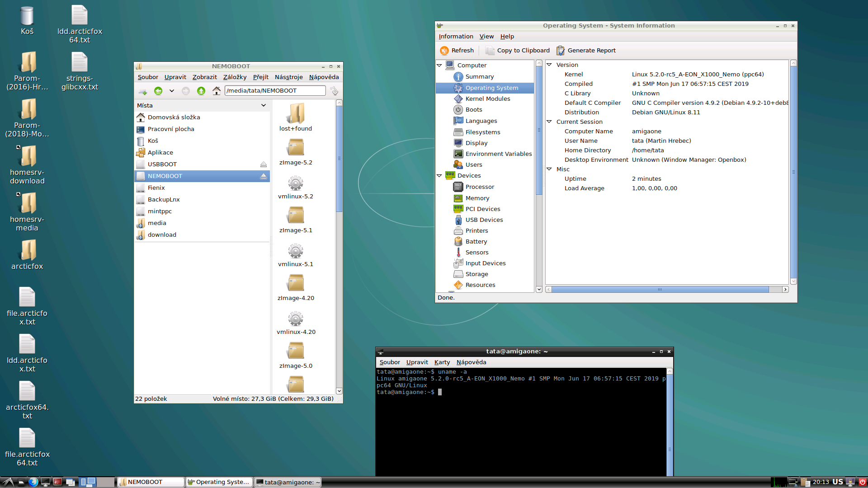Open the Záložky menu
Image resolution: width=868 pixels, height=488 pixels.
click(x=235, y=77)
